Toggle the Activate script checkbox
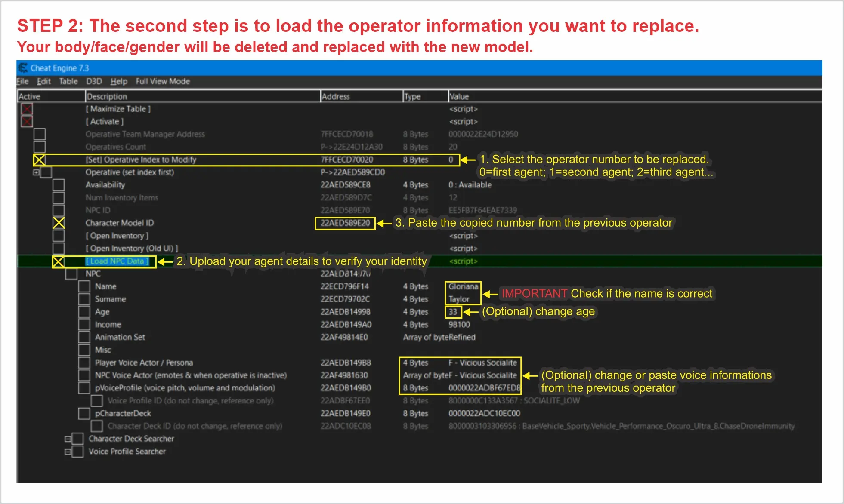 click(x=27, y=122)
